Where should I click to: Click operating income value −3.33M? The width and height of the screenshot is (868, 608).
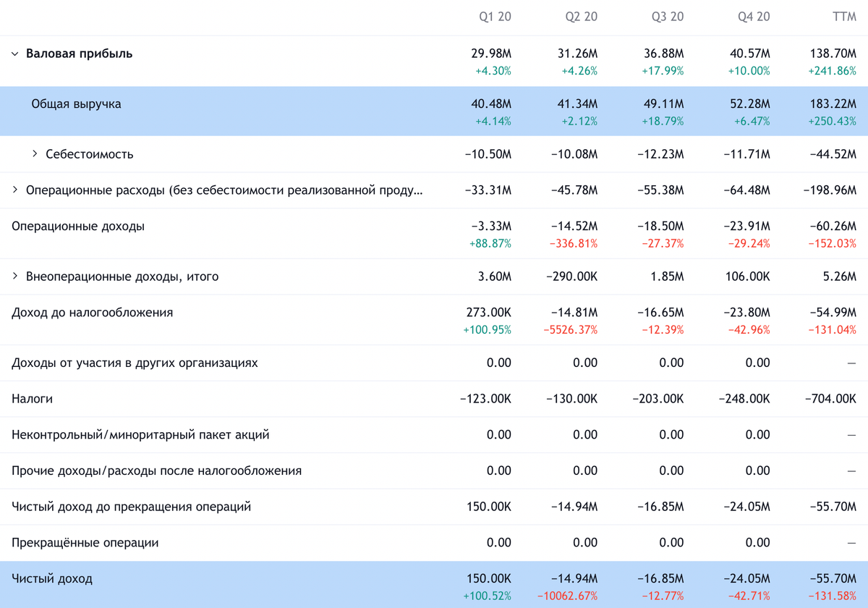pyautogui.click(x=491, y=227)
